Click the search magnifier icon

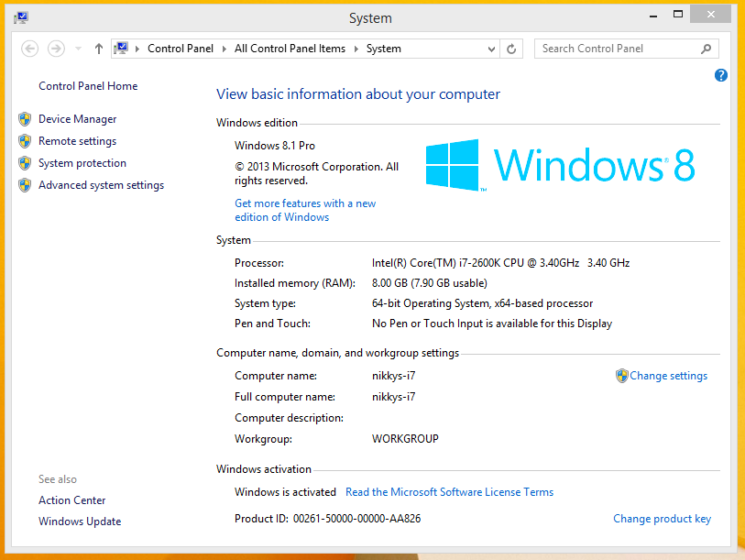pos(706,49)
